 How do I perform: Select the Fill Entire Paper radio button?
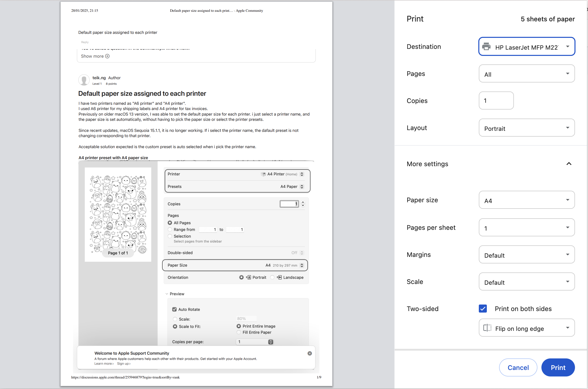coord(239,332)
